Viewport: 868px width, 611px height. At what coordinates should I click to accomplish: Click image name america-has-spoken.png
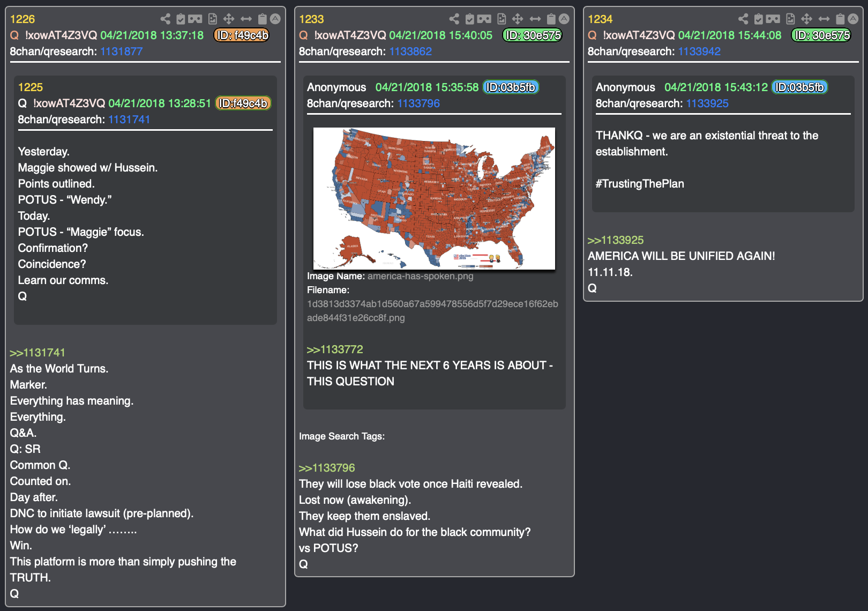[x=421, y=276]
